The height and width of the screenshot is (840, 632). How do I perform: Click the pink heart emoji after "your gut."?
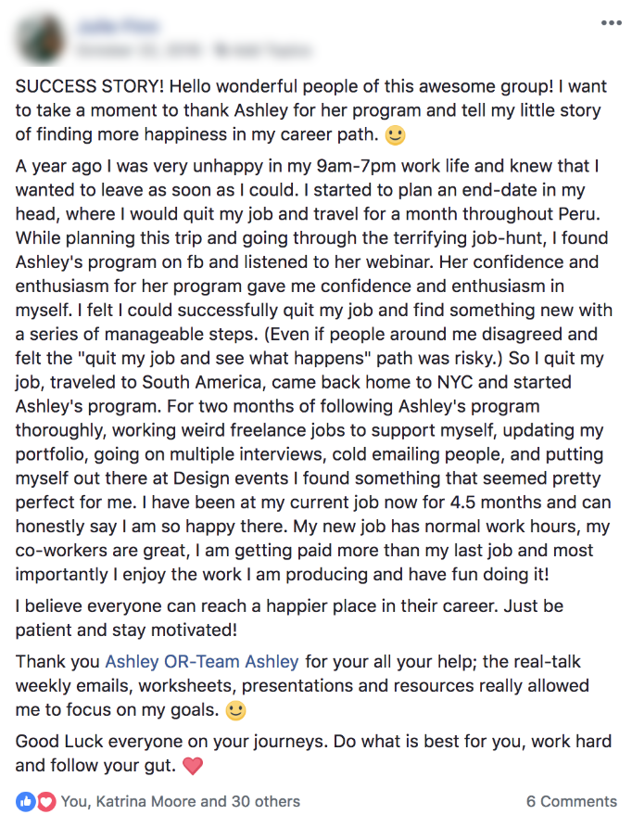point(193,766)
